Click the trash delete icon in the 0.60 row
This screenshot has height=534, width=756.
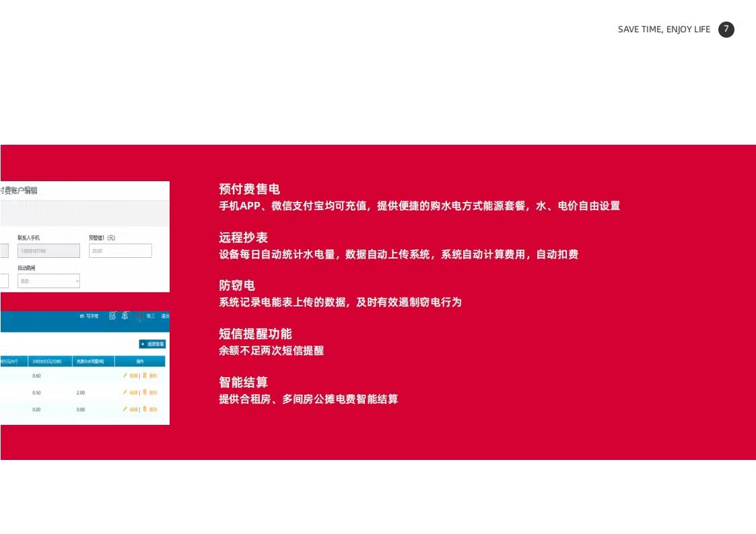pyautogui.click(x=145, y=375)
